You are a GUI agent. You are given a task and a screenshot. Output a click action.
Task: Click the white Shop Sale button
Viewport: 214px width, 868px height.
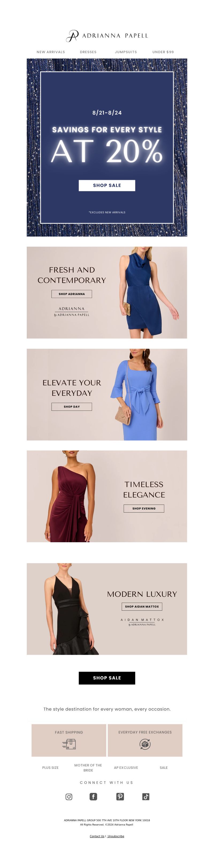[x=107, y=185]
